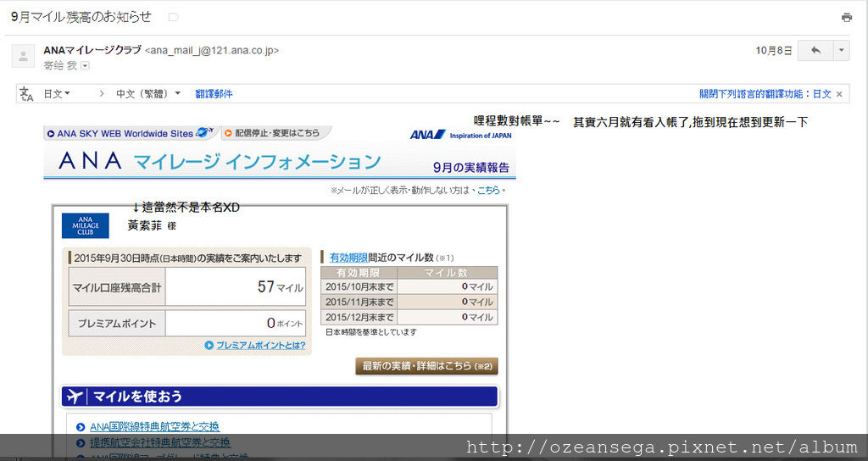Click the プレミアムポイント label cell
This screenshot has width=868, height=461.
click(x=117, y=324)
